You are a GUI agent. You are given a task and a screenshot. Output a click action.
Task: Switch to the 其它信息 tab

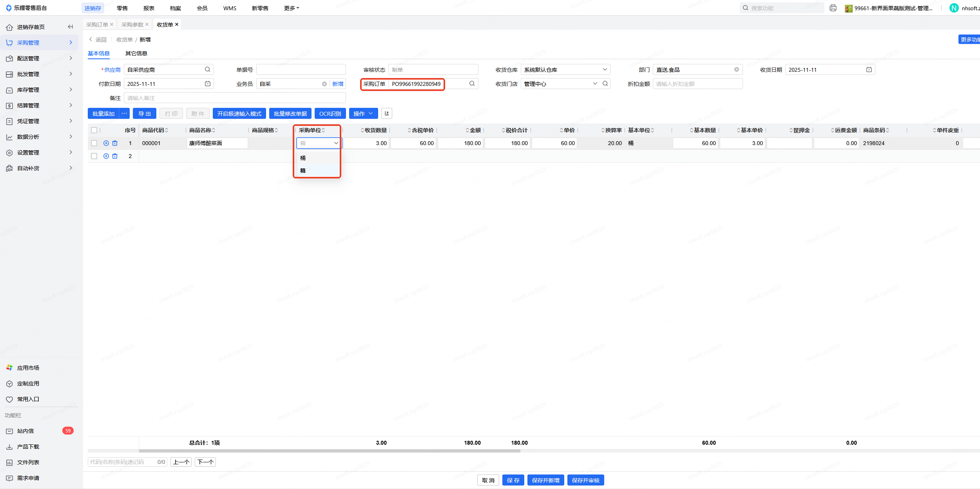click(x=136, y=53)
